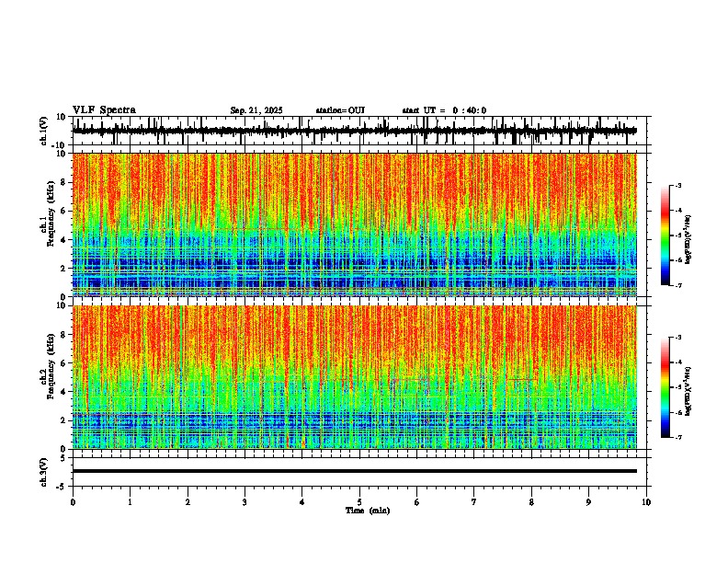
Task: Click the ch.2 spectrogram color scale bar
Action: pos(665,387)
